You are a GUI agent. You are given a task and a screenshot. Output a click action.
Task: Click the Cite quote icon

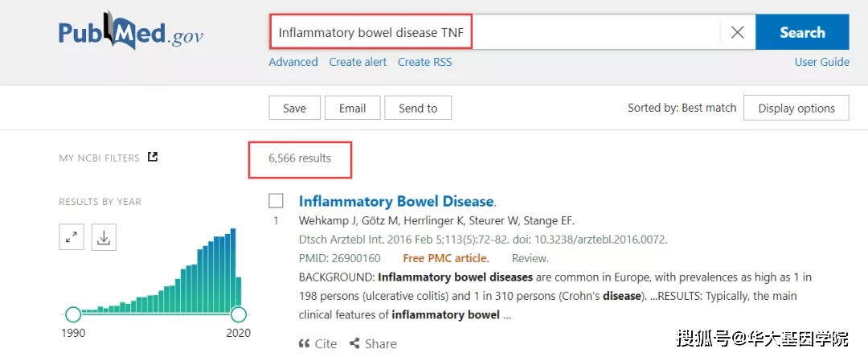tap(305, 343)
